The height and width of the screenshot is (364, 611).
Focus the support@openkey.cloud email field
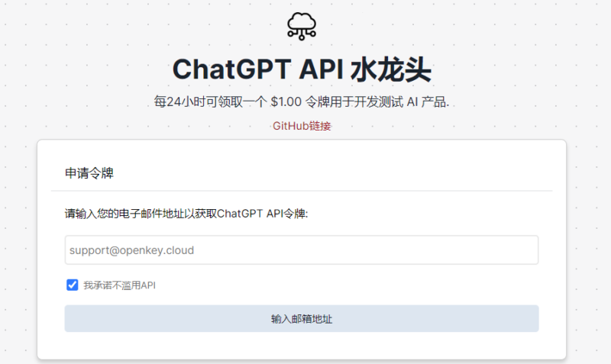point(302,250)
